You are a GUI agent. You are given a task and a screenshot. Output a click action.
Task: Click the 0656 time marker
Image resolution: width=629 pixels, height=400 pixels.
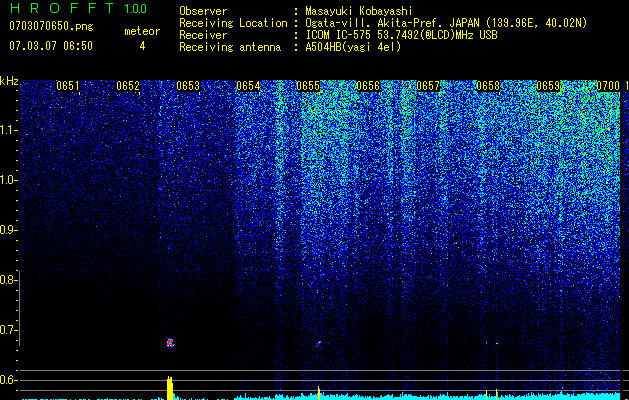[368, 86]
